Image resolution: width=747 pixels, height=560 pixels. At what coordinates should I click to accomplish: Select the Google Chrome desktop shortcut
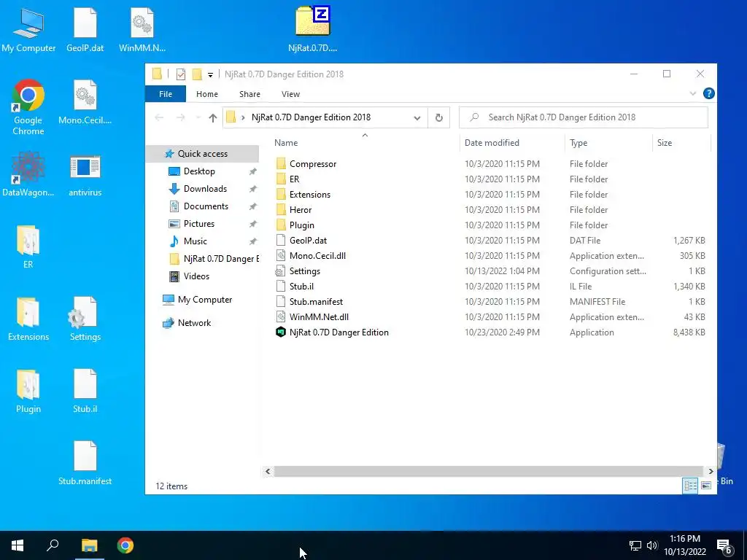click(x=28, y=107)
